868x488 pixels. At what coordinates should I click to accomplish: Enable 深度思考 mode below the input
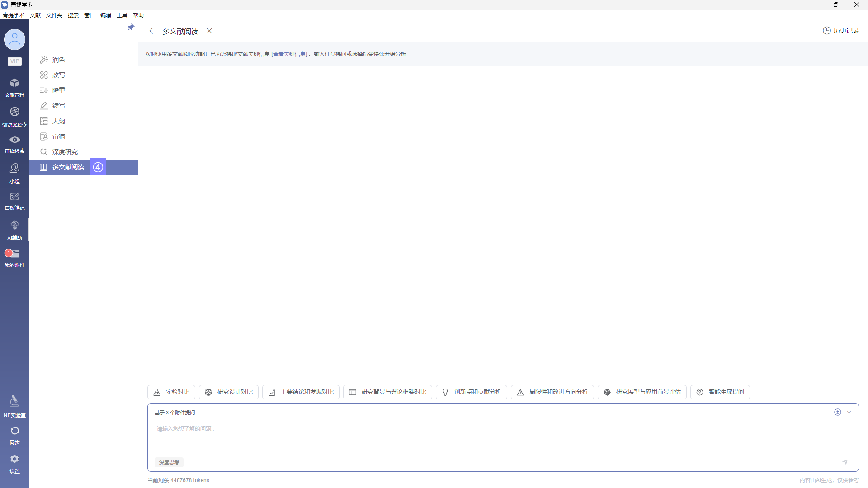169,462
